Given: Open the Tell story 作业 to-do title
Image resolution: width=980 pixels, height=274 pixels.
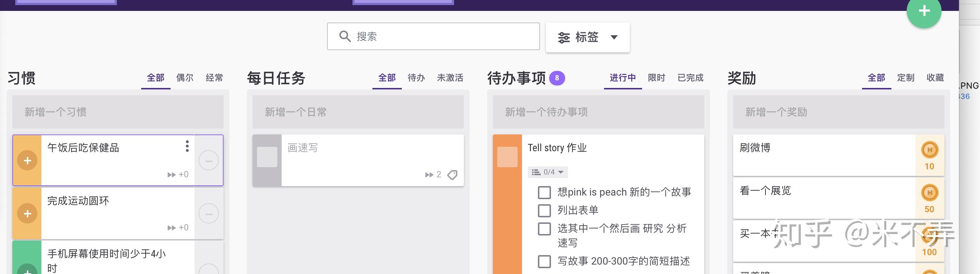Looking at the screenshot, I should click(558, 148).
